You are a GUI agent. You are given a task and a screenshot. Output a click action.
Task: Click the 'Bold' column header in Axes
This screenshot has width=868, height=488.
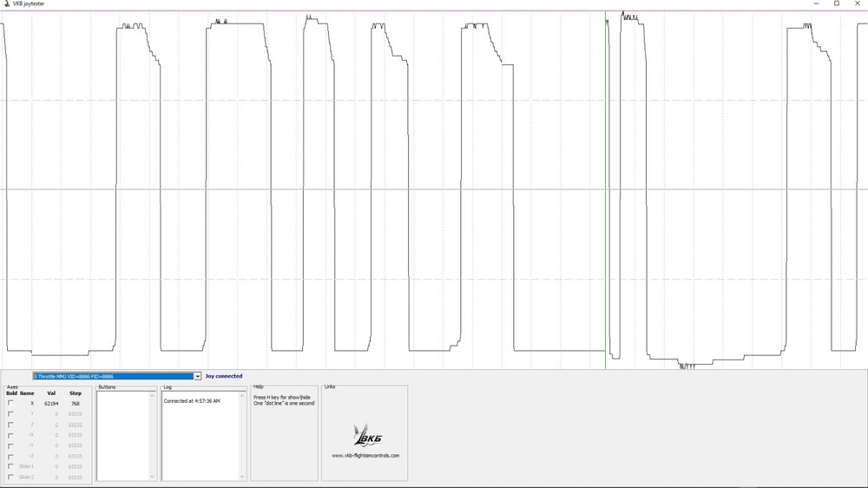(11, 393)
